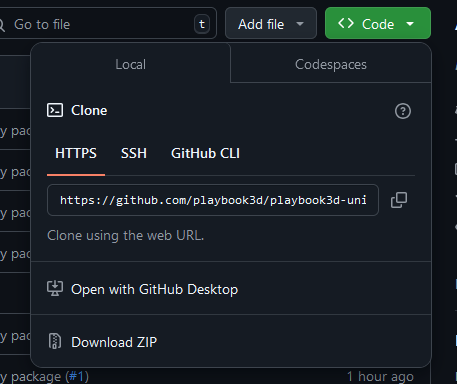
Task: Click the ZIP file icon
Action: point(55,342)
